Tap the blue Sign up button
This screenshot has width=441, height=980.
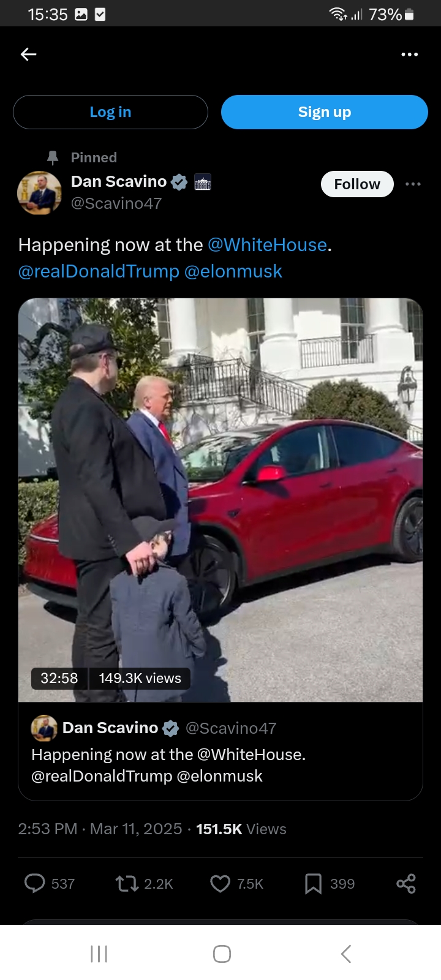[x=324, y=112]
